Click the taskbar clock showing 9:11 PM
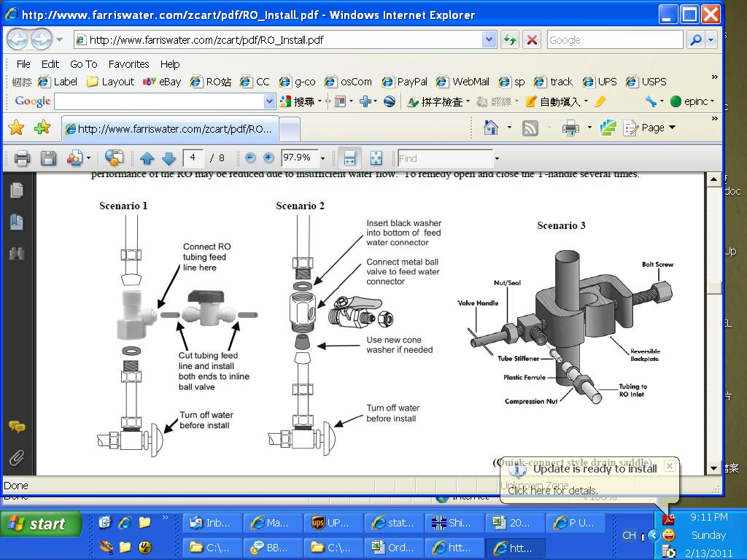This screenshot has height=560, width=747. point(708,517)
